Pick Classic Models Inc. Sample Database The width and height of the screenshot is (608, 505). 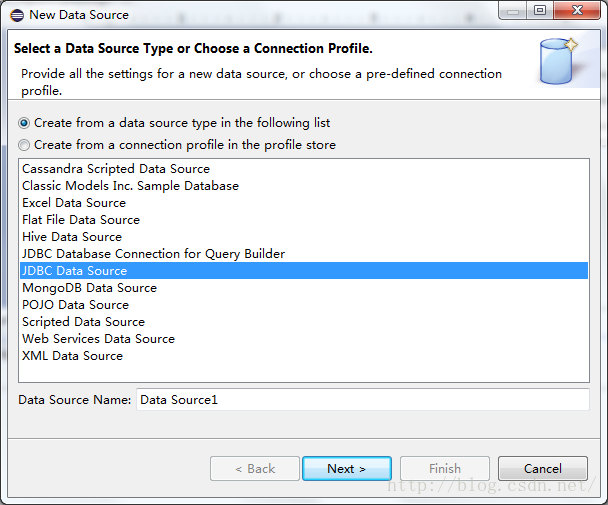click(304, 186)
